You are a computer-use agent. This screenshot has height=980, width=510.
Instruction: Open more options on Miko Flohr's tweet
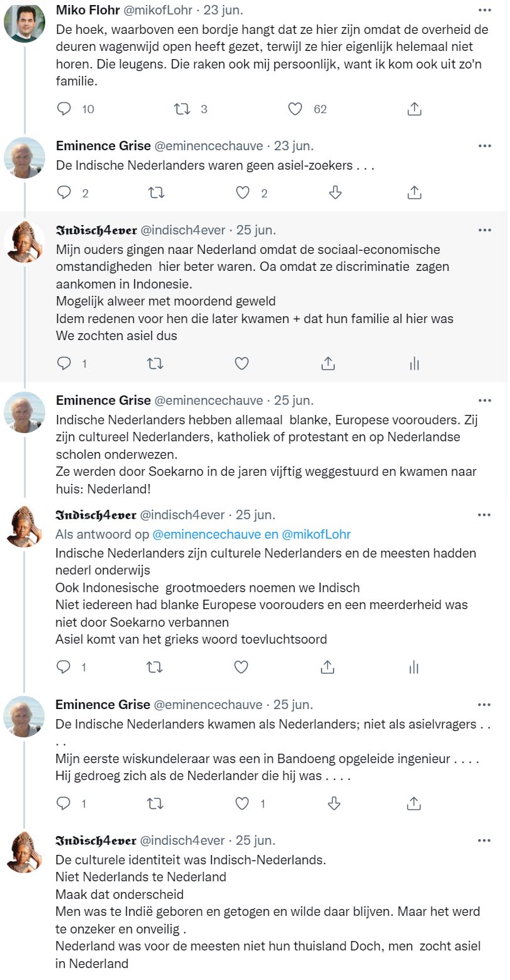click(484, 10)
